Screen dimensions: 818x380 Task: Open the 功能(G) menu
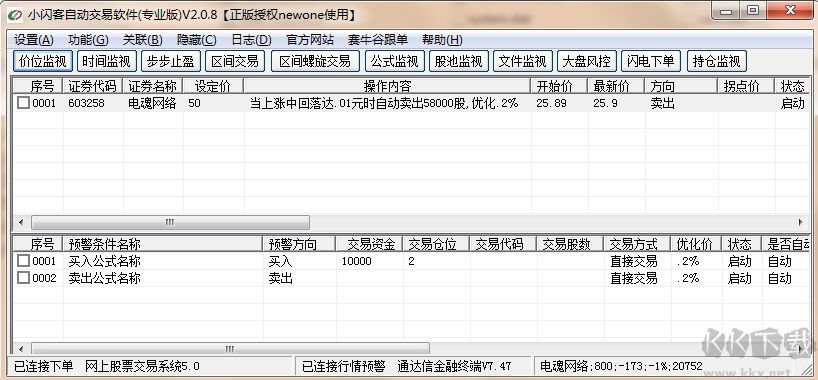pyautogui.click(x=88, y=40)
